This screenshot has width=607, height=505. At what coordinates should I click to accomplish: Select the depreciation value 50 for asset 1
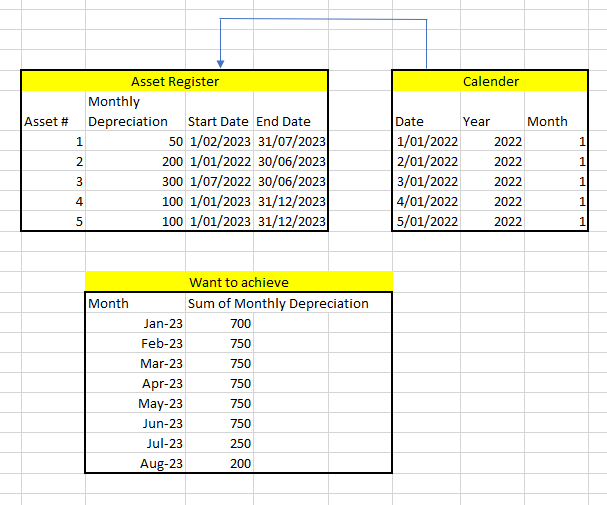click(x=135, y=142)
